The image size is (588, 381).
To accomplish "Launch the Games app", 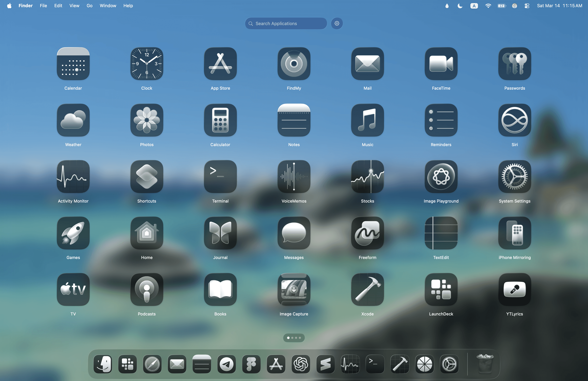I will pyautogui.click(x=73, y=233).
